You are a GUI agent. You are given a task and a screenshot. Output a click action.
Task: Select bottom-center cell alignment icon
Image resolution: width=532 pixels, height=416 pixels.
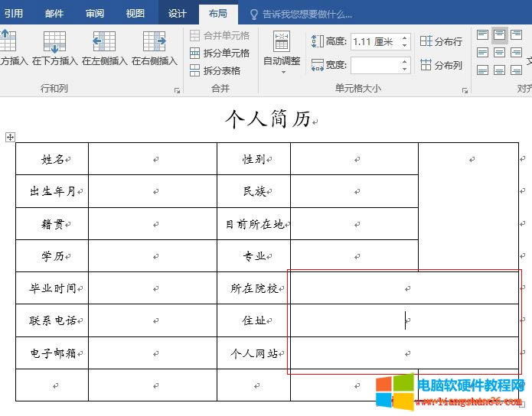pyautogui.click(x=499, y=70)
